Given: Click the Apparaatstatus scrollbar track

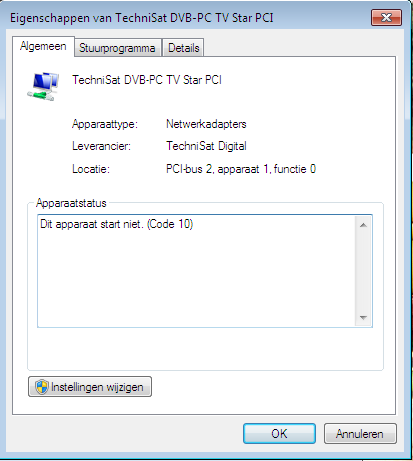Looking at the screenshot, I should (x=363, y=272).
